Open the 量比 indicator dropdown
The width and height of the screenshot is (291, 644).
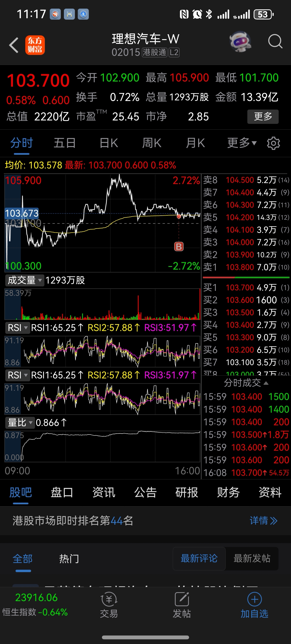[20, 422]
